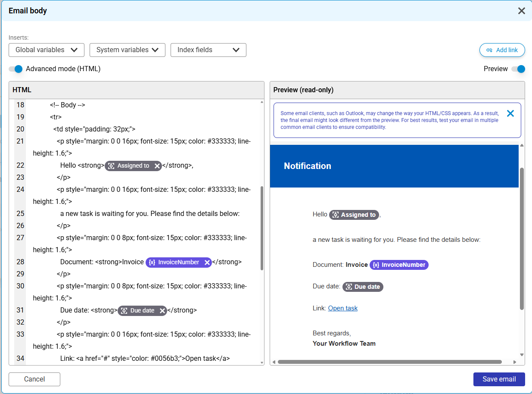The image size is (532, 394).
Task: Click the 'a new task is waiting for you' code line
Action: (150, 213)
